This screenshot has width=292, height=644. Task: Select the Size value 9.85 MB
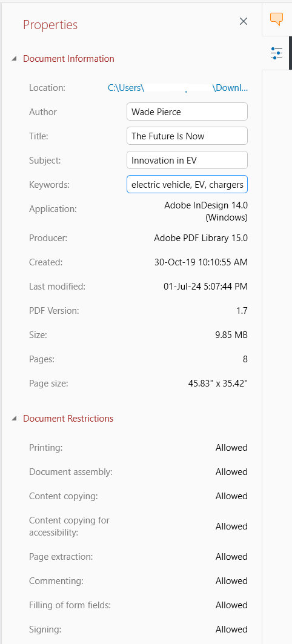pyautogui.click(x=230, y=335)
